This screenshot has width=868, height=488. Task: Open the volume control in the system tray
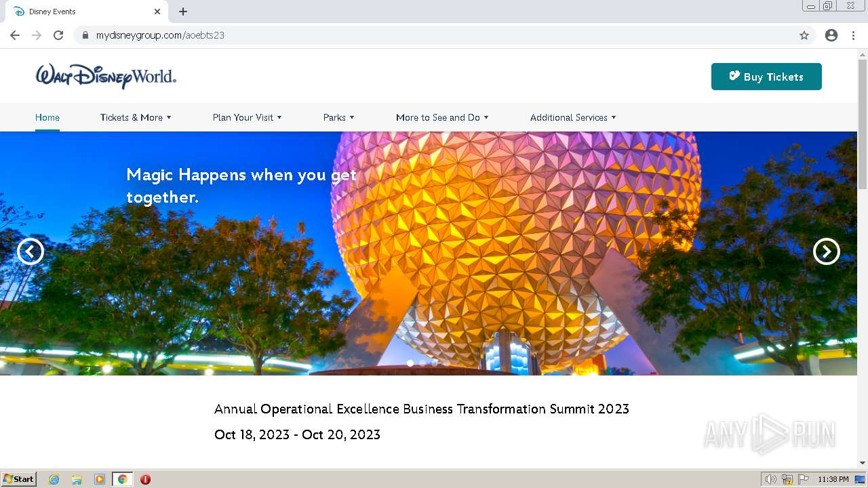click(770, 479)
